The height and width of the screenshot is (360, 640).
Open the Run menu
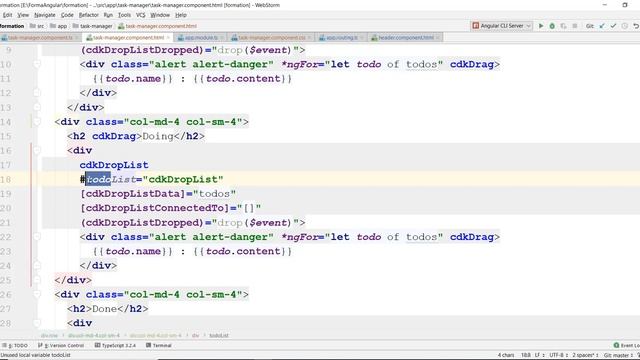(108, 15)
